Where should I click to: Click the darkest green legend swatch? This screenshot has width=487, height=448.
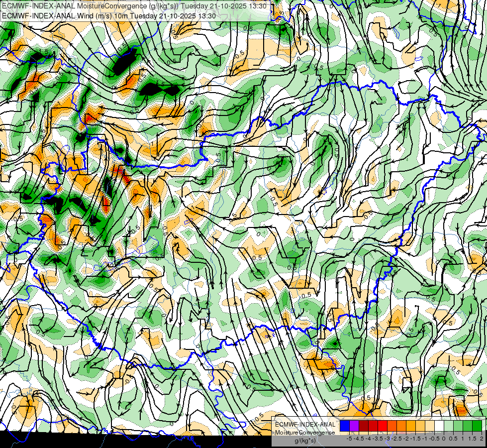pos(478,426)
